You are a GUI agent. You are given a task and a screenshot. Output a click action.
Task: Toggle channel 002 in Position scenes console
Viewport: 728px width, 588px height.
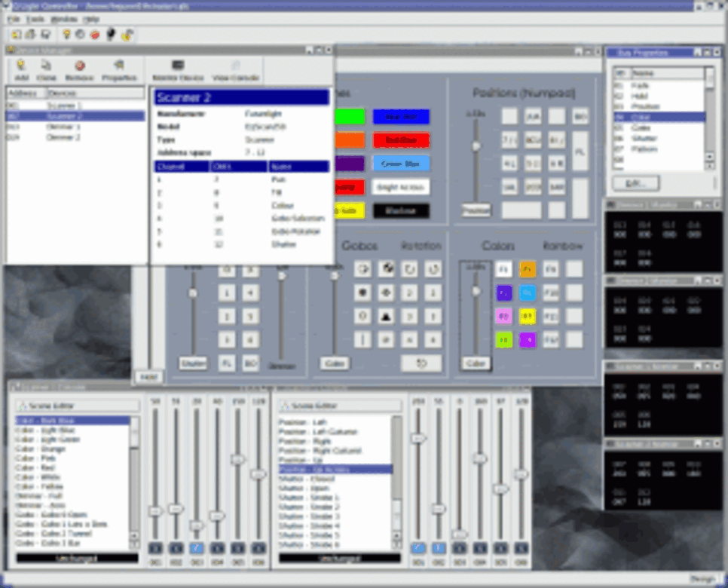[439, 549]
